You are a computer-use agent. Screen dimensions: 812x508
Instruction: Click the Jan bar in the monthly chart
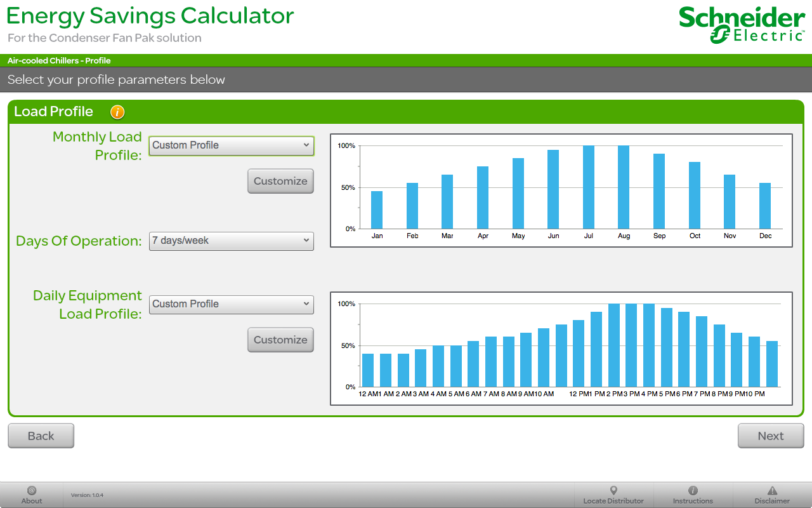(377, 210)
